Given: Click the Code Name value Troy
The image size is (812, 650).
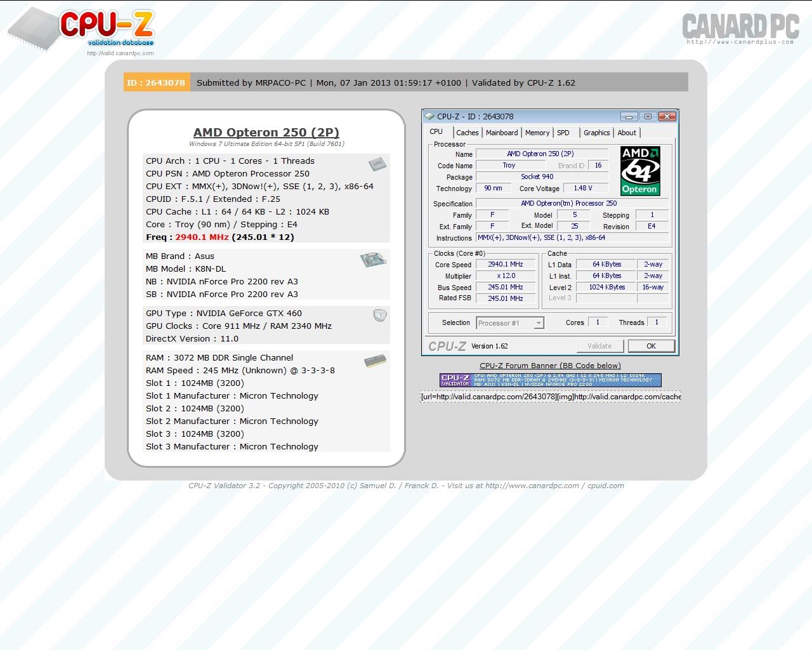Looking at the screenshot, I should (x=509, y=165).
